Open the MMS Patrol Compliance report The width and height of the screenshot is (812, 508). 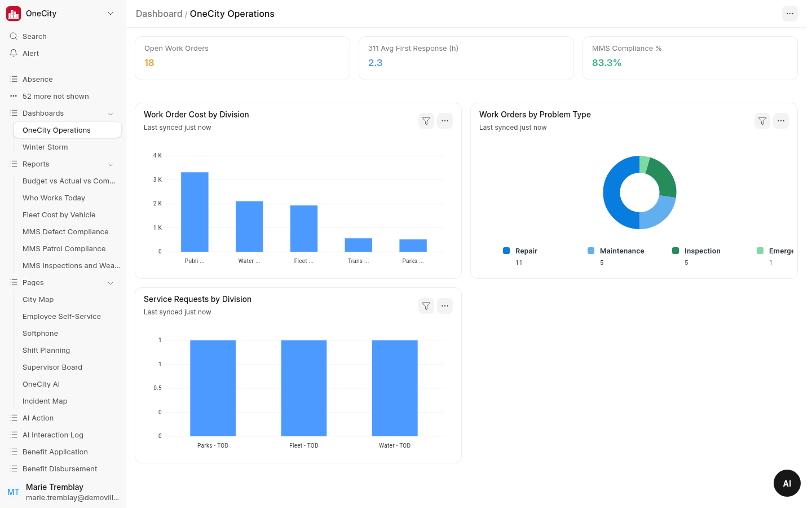coord(67,248)
